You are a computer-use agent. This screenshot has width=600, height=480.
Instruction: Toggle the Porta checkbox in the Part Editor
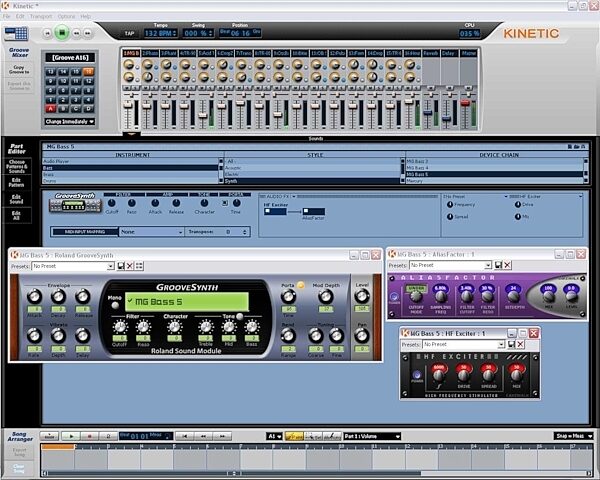(x=225, y=203)
